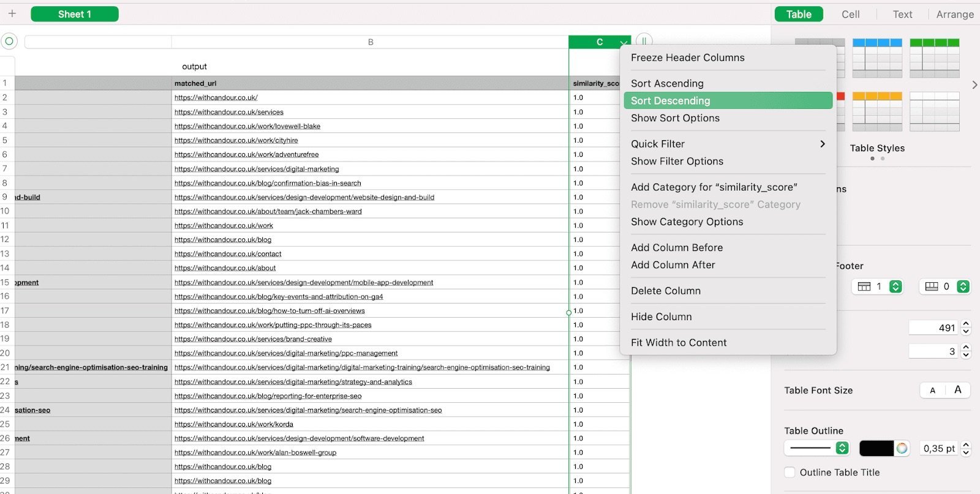Viewport: 980px width, 494px height.
Task: Open the services/brand-creative link
Action: (253, 339)
